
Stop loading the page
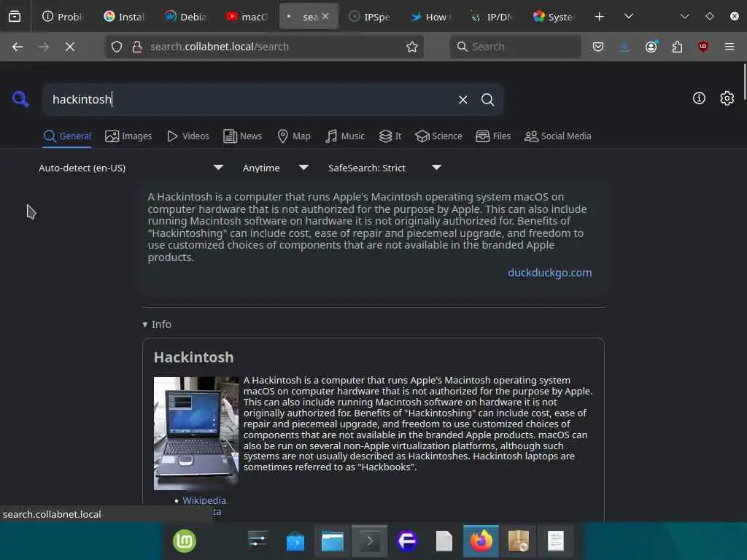[69, 47]
